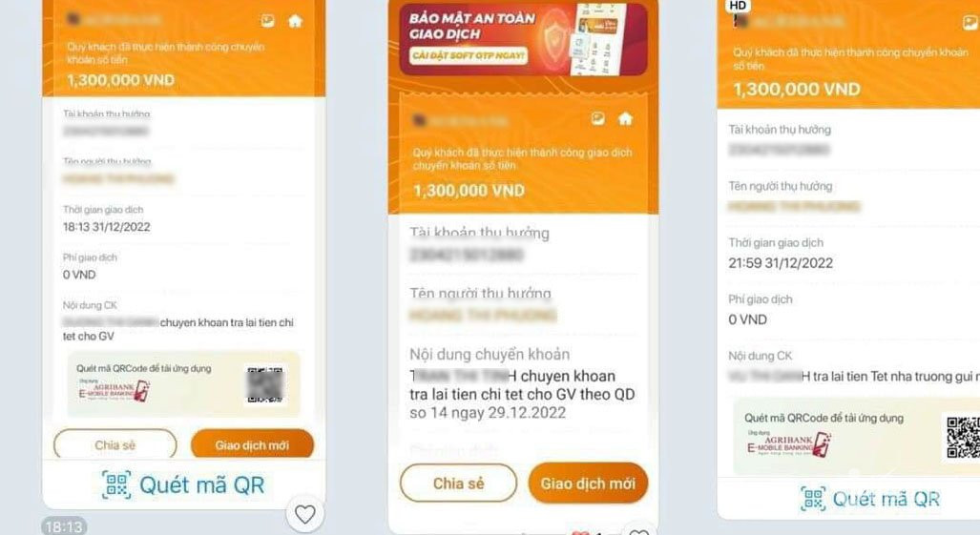This screenshot has width=980, height=535.
Task: Click Chia sẻ button in left receipt
Action: click(115, 445)
